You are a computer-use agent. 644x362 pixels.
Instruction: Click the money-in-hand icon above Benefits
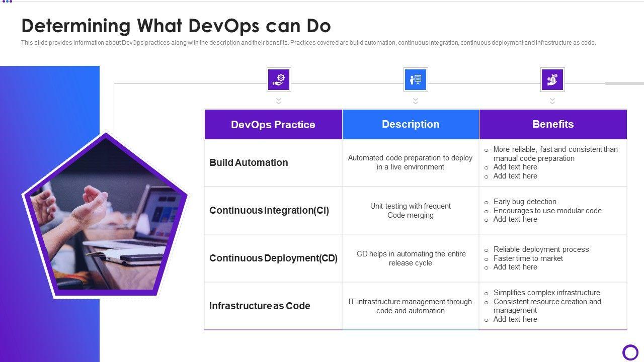coord(552,79)
